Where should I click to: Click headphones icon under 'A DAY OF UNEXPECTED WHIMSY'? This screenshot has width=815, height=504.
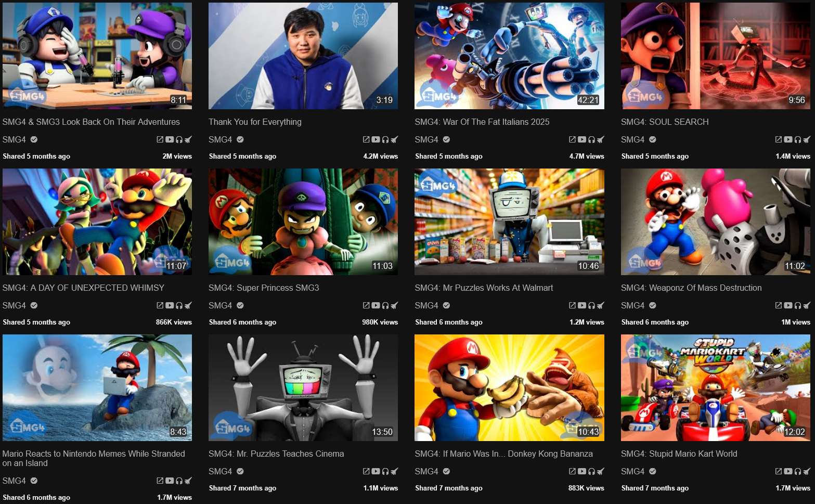pos(179,305)
